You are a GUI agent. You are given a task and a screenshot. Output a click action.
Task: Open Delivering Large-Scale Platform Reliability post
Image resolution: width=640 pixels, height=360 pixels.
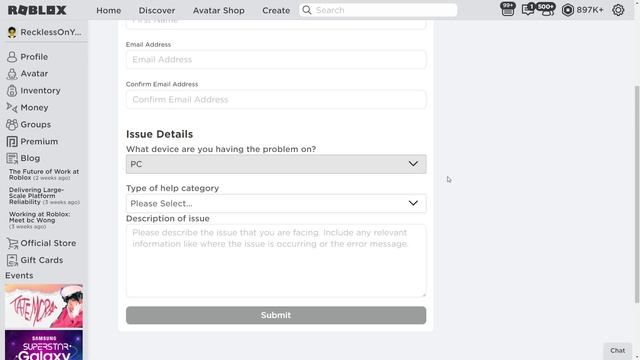[44, 196]
